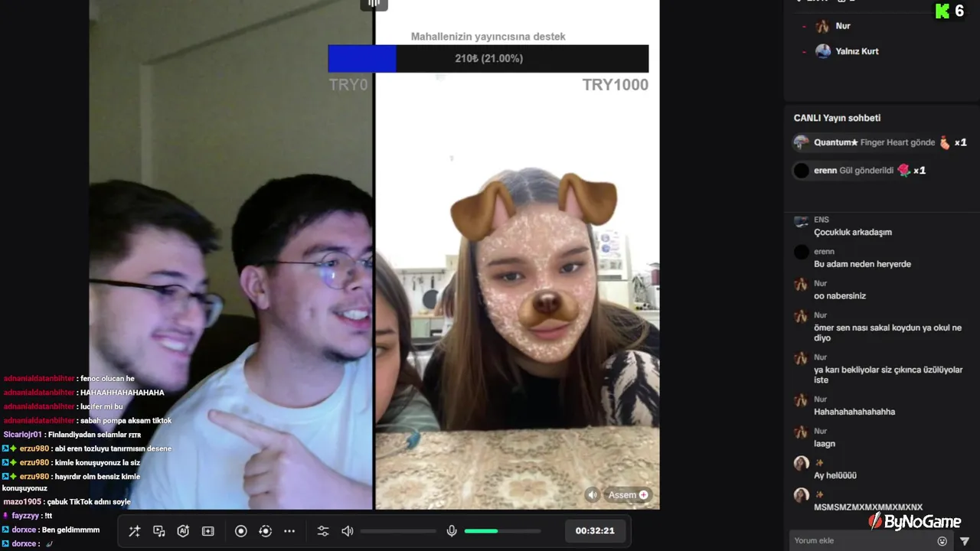Open the audio mixer settings sliders icon

point(323,531)
